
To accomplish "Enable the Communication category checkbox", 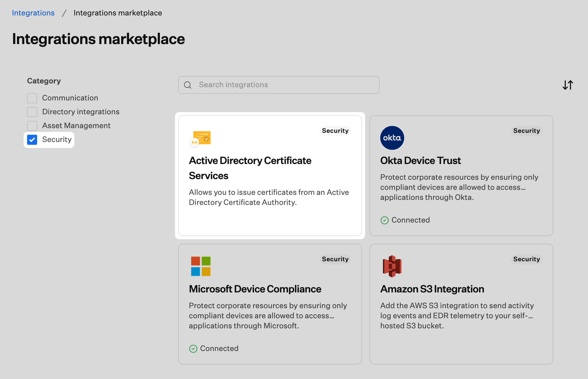I will 32,98.
